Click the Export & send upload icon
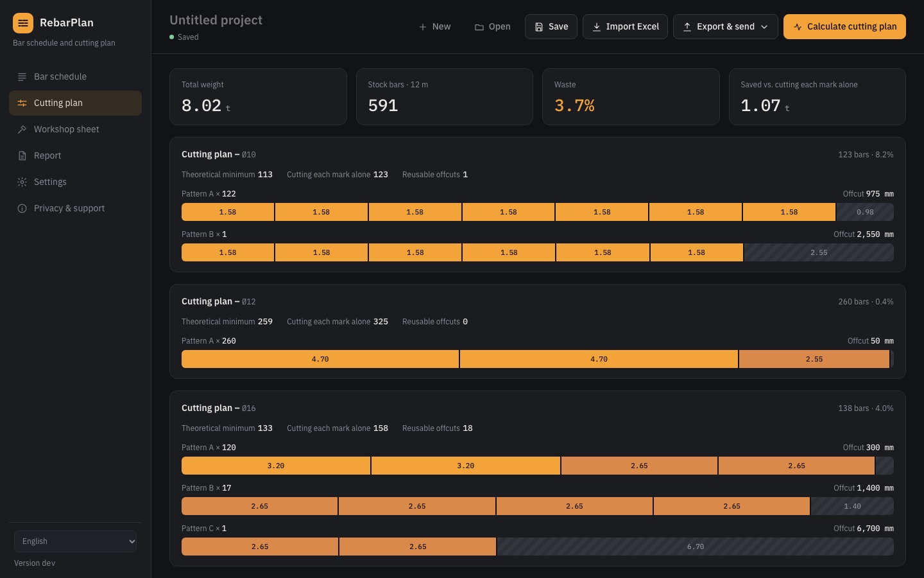This screenshot has width=924, height=578. [687, 27]
